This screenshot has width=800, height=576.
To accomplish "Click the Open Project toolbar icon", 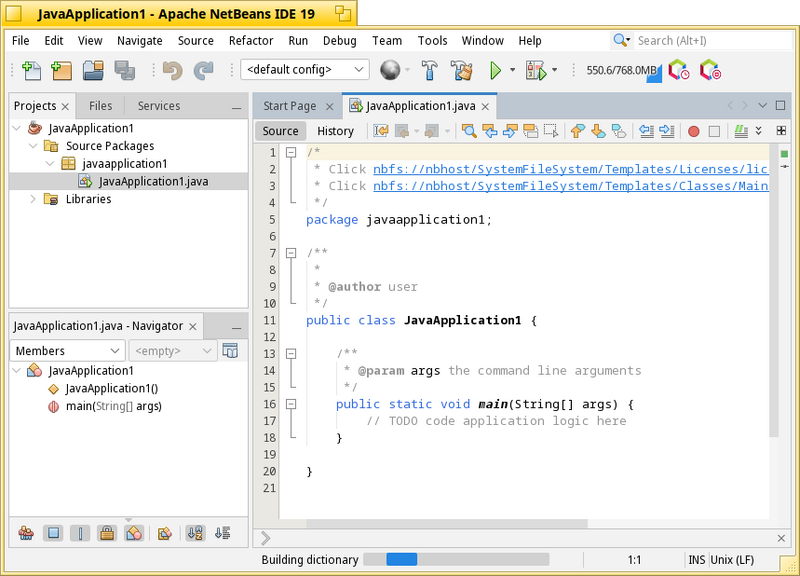I will 93,70.
